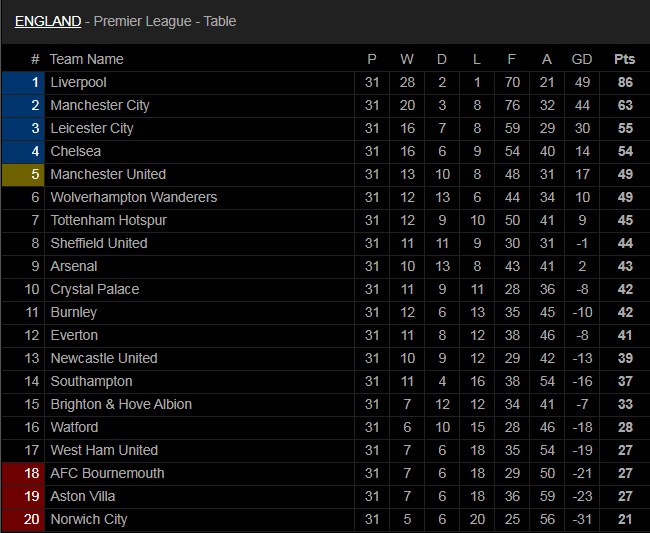Click the red position 18 cell

[23, 473]
